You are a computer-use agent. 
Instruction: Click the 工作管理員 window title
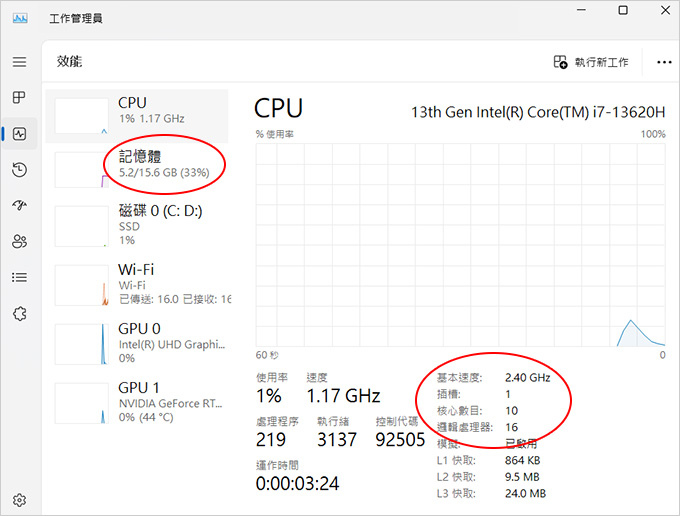(x=76, y=19)
